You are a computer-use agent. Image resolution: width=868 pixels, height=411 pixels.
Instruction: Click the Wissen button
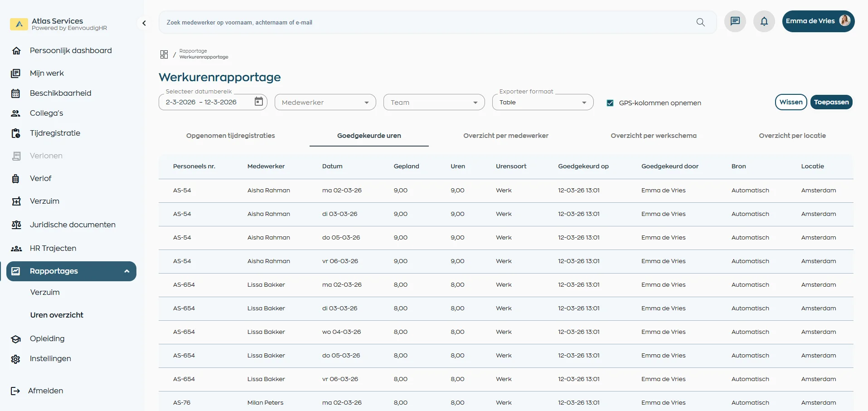coord(790,102)
